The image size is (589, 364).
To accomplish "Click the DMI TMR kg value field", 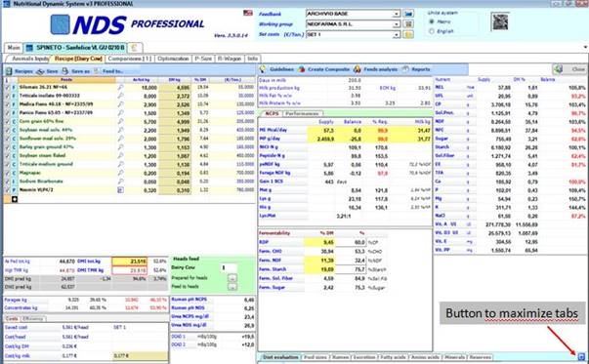I will tap(129, 270).
